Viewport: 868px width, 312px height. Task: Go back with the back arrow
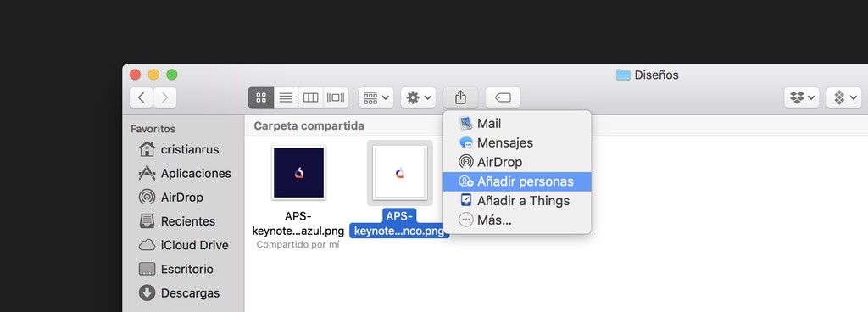[x=142, y=97]
